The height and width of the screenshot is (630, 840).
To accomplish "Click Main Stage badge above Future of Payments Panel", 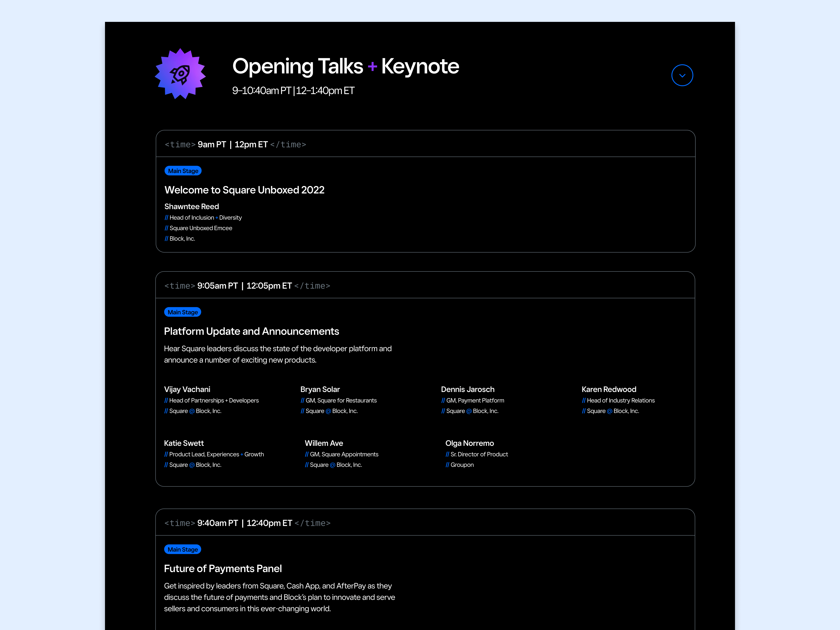I will (x=183, y=549).
